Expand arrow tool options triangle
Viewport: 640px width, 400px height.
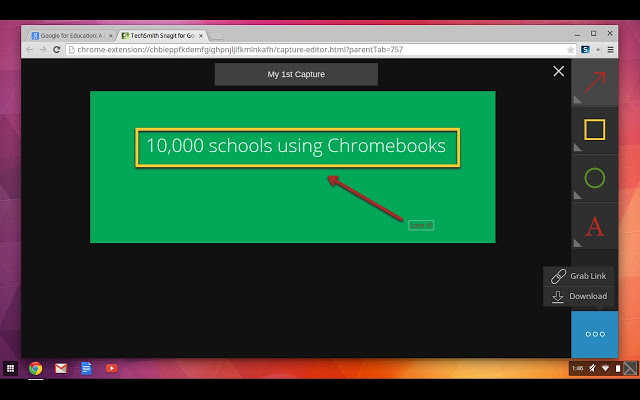[578, 100]
